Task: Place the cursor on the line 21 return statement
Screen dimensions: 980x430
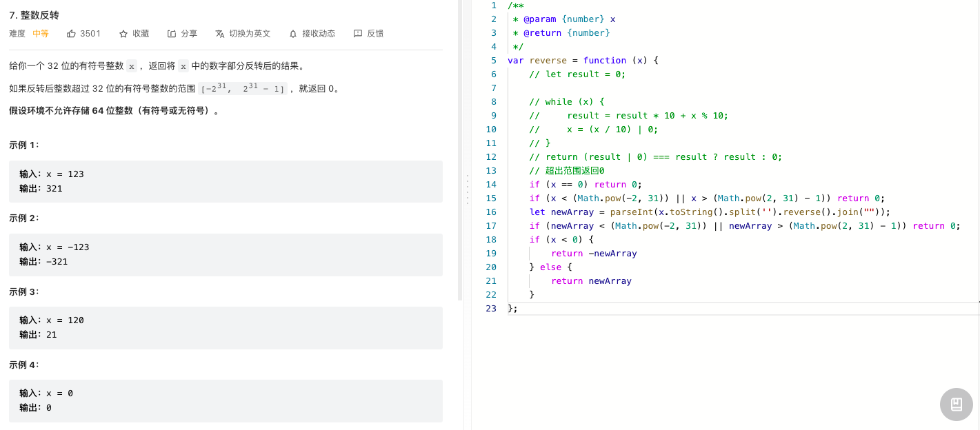Action: (591, 280)
